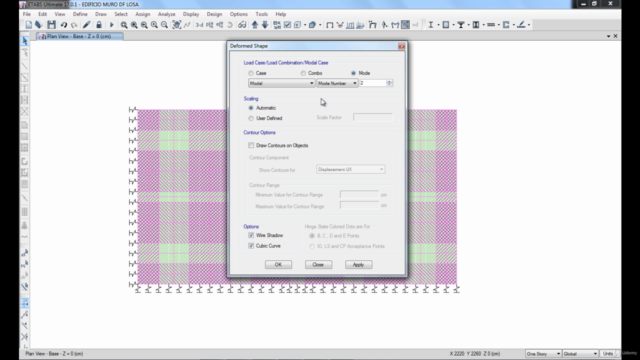Open the Define menu
Viewport: 640px width, 360px height.
(x=80, y=14)
